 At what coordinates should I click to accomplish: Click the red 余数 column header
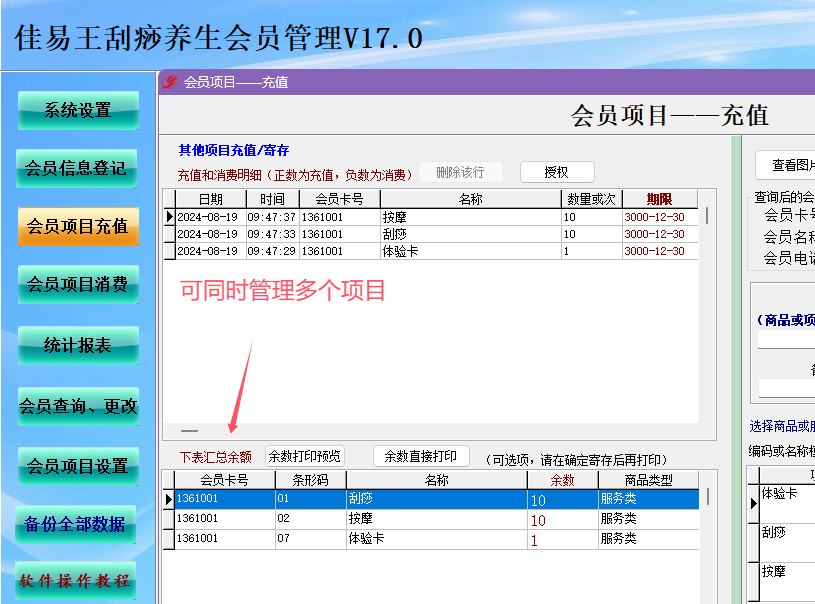(562, 480)
